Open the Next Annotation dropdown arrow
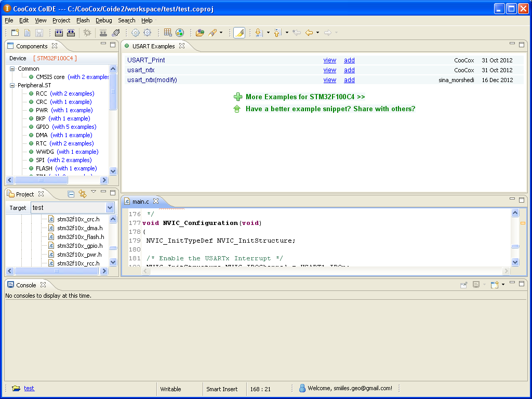This screenshot has width=532, height=399. pos(268,33)
